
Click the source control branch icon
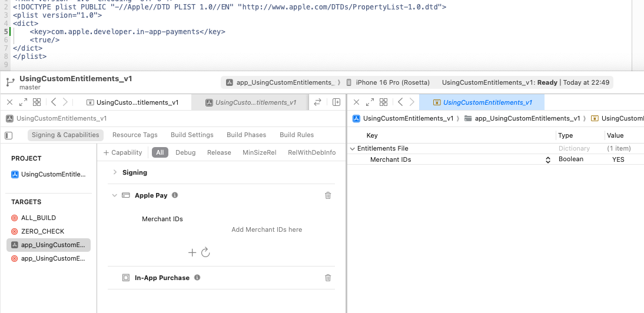click(10, 82)
